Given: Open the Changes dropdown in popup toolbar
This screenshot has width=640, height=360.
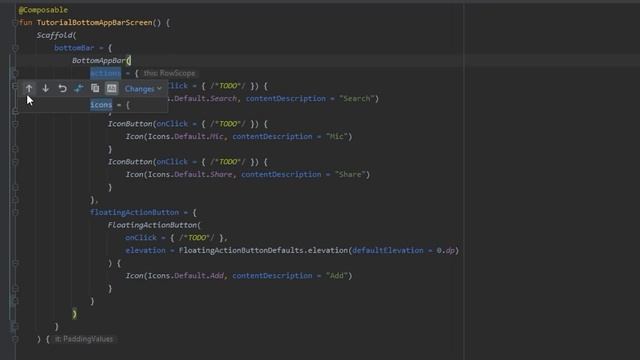Looking at the screenshot, I should (143, 89).
